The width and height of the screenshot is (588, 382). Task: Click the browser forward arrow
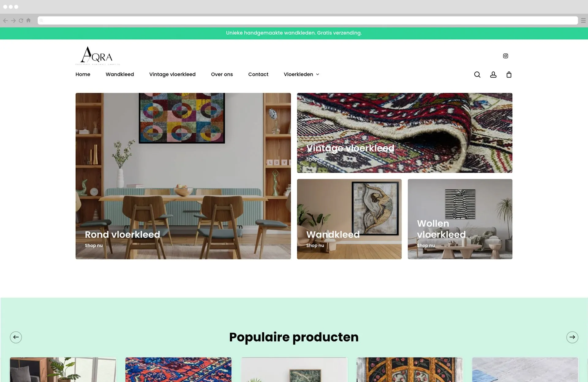coord(13,21)
